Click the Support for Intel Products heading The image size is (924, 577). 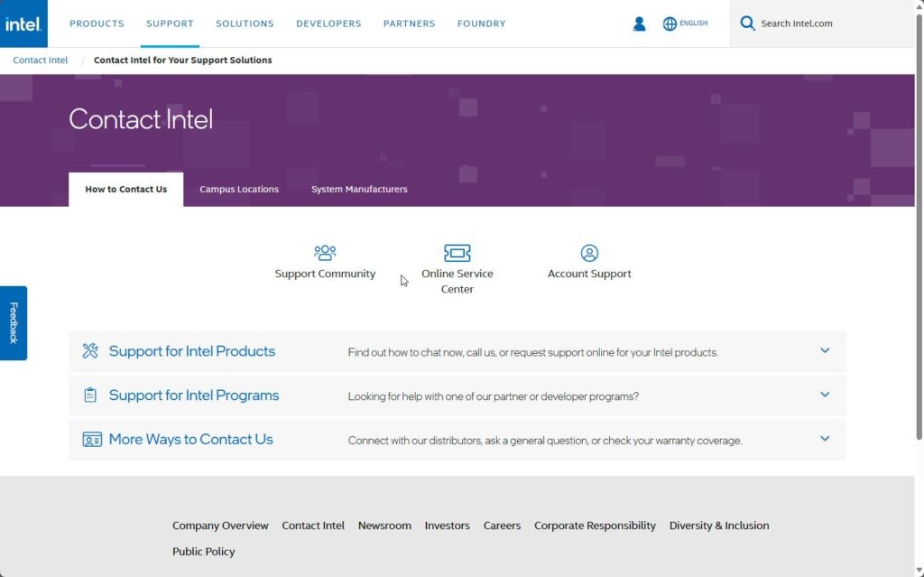coord(191,351)
